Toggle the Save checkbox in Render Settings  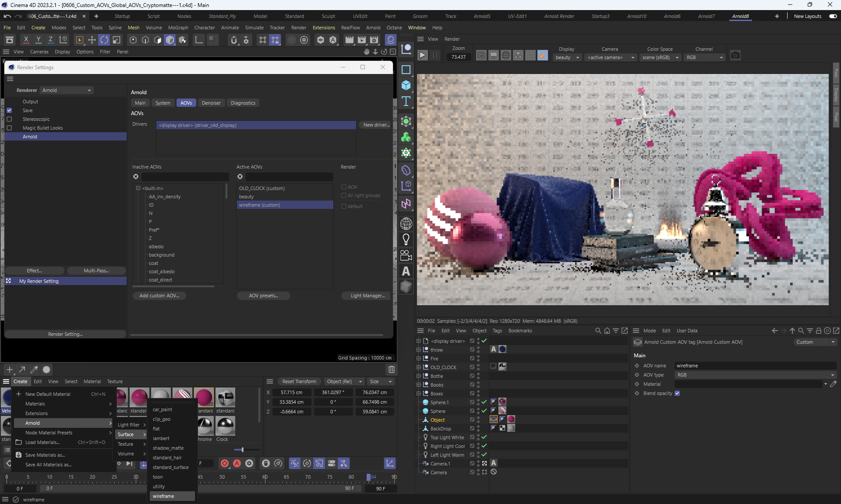[9, 110]
